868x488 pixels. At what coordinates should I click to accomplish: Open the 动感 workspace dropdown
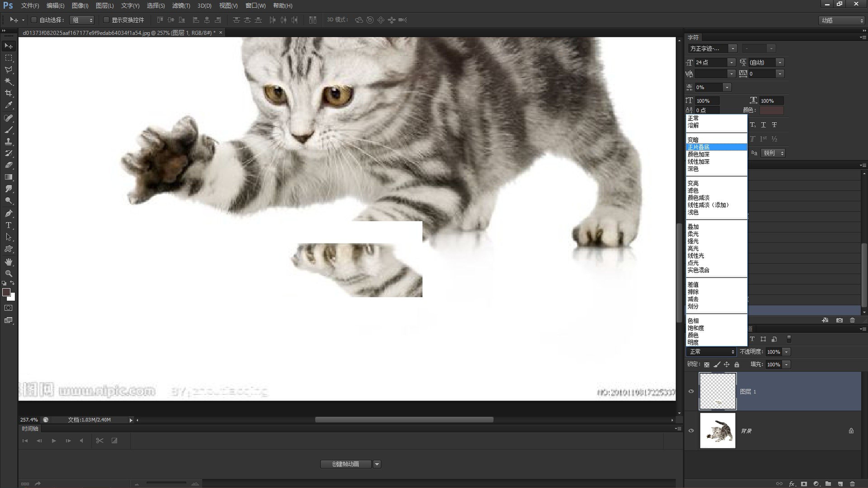point(842,20)
